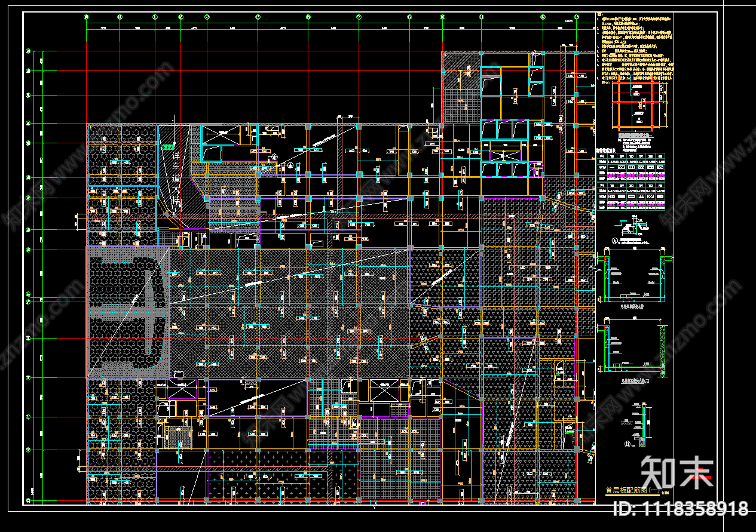
Task: Click the upper pit section detail in the right panel
Action: [635, 277]
